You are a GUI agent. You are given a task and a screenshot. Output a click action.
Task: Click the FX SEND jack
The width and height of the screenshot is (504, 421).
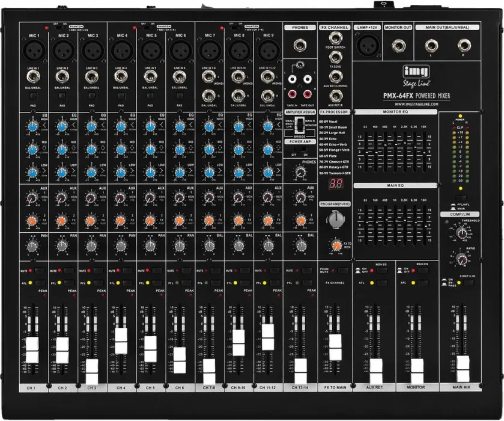[x=334, y=58]
